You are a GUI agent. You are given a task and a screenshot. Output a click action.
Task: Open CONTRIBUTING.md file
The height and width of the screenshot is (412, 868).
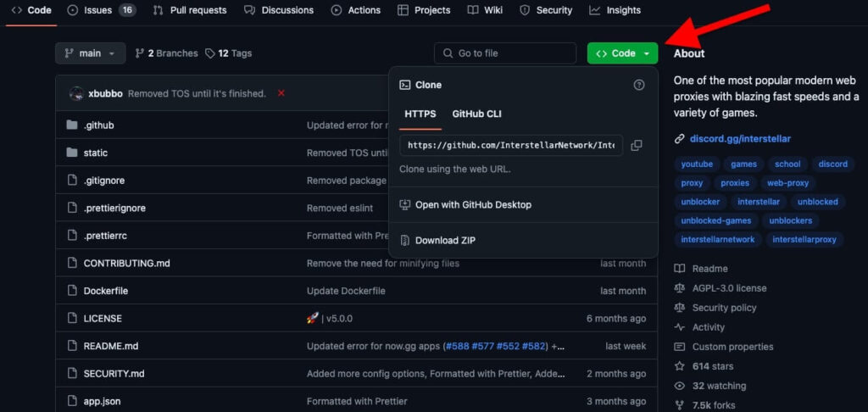127,264
